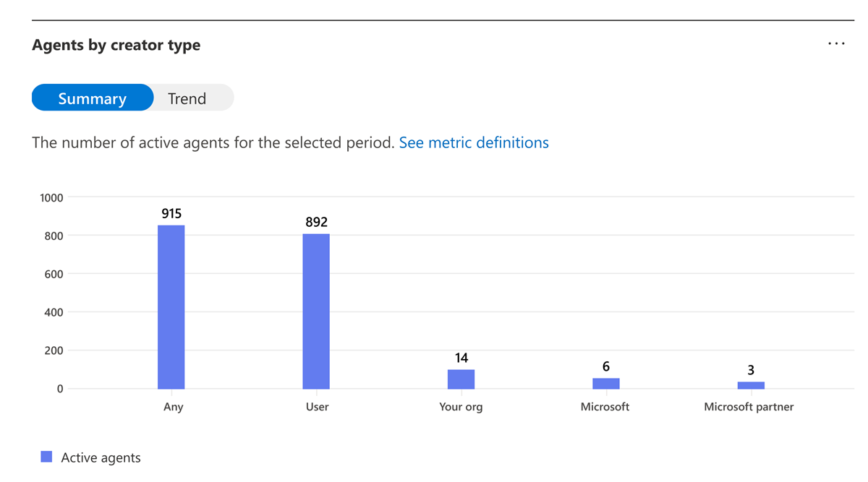Select the Summary toggle tab
Image resolution: width=868 pixels, height=482 pixels.
click(x=93, y=98)
